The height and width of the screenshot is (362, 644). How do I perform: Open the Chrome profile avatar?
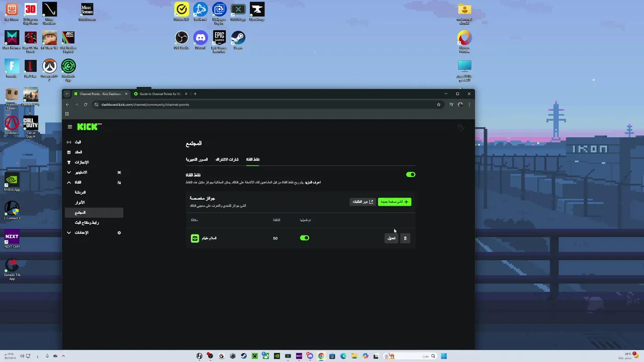point(460,105)
